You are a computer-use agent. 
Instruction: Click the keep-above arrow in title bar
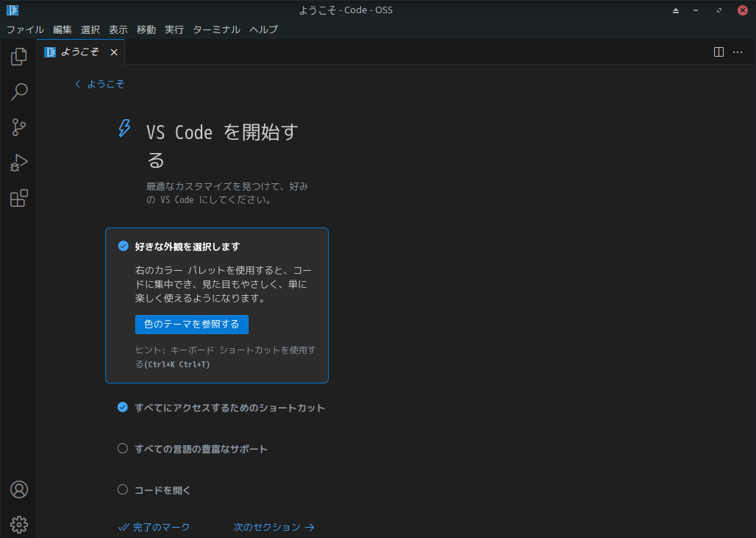pos(676,10)
